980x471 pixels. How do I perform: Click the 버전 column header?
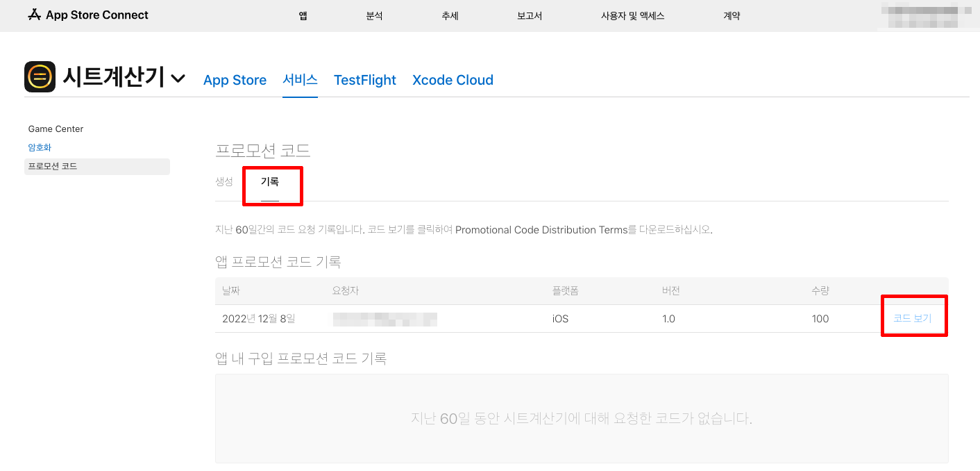[670, 290]
